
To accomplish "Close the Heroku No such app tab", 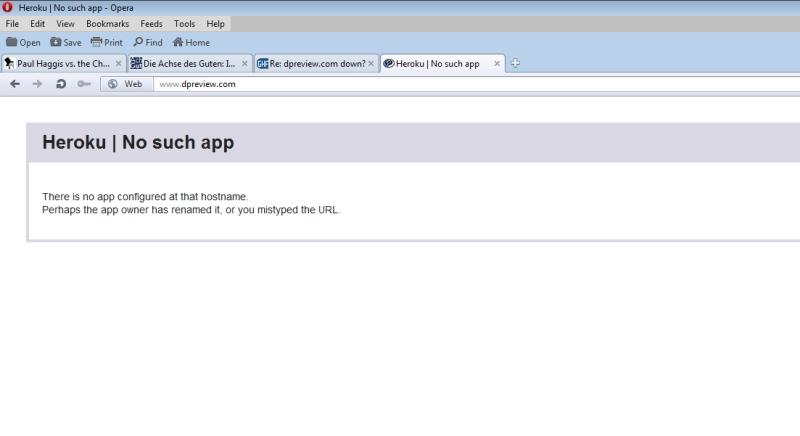I will [x=497, y=64].
